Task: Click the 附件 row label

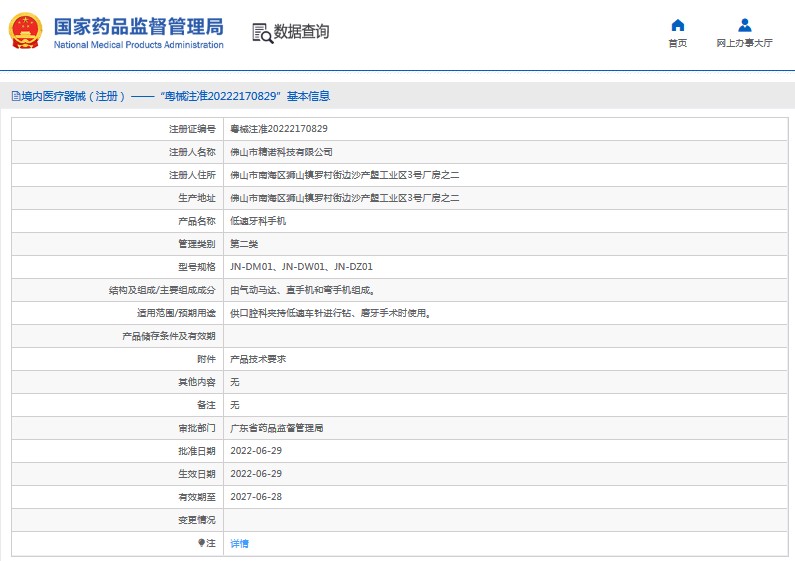Action: (206, 359)
